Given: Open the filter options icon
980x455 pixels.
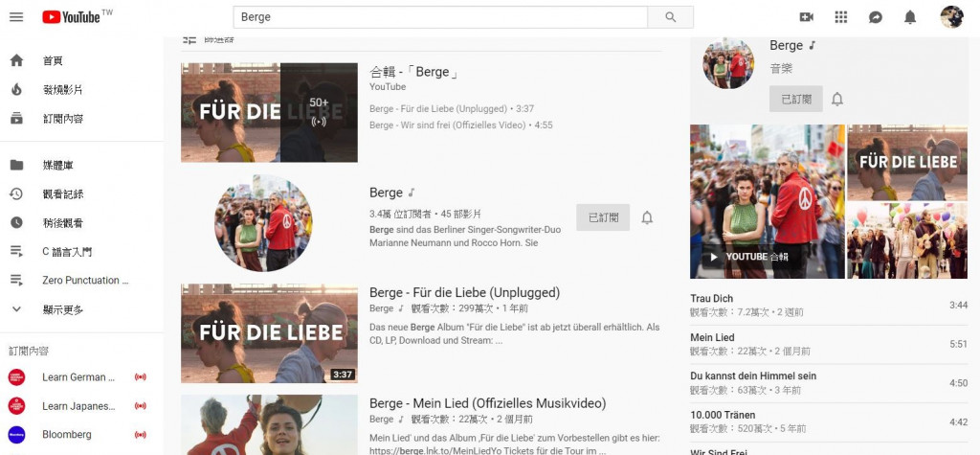Looking at the screenshot, I should [x=189, y=39].
